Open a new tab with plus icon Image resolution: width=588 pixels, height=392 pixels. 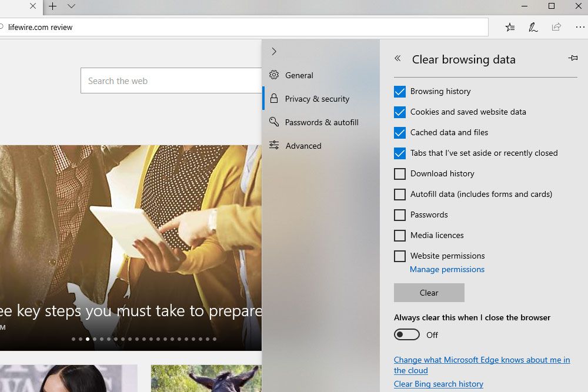(x=52, y=6)
